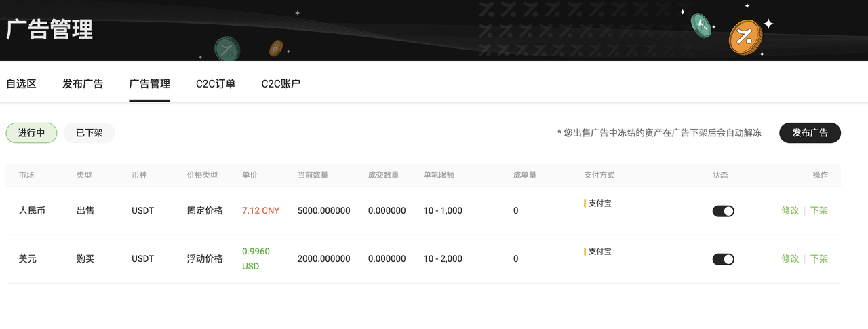Toggle status switch for the 人民币 ad

723,211
